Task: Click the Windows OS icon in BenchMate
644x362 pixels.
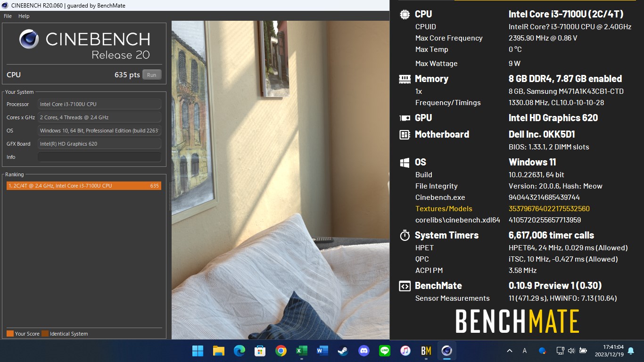Action: [405, 162]
